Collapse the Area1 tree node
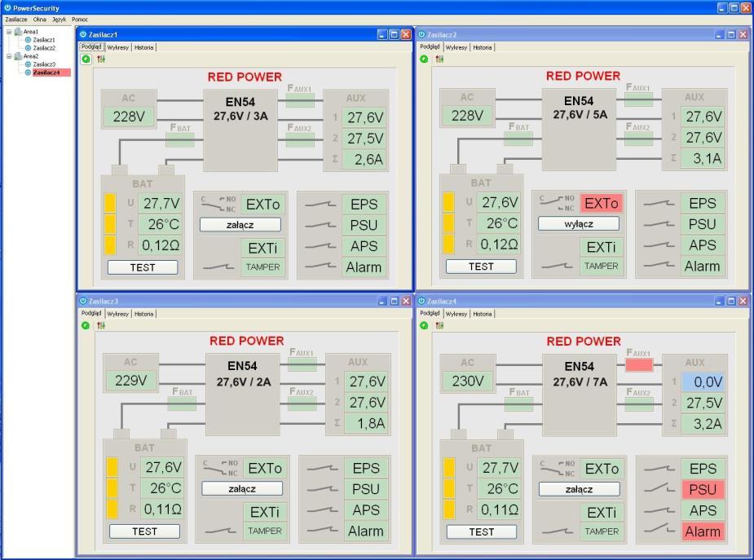This screenshot has width=754, height=560. (x=9, y=32)
